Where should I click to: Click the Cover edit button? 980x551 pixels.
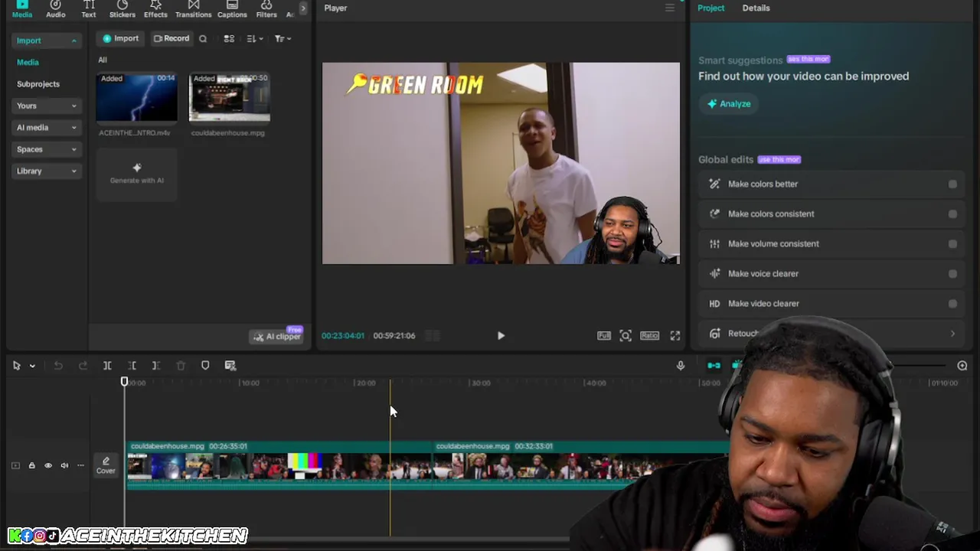tap(106, 465)
